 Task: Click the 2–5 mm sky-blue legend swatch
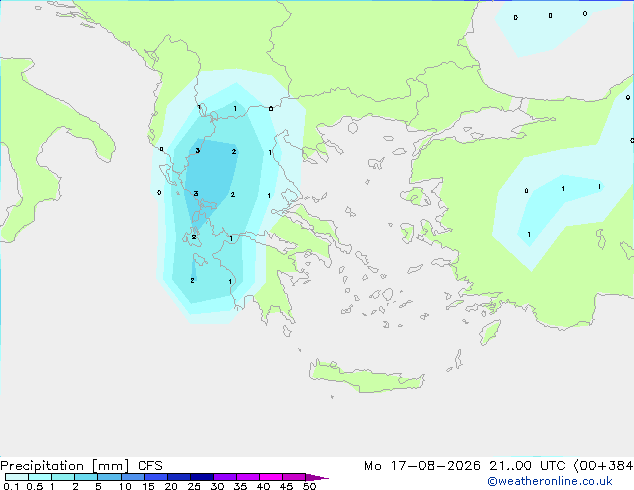click(x=86, y=477)
